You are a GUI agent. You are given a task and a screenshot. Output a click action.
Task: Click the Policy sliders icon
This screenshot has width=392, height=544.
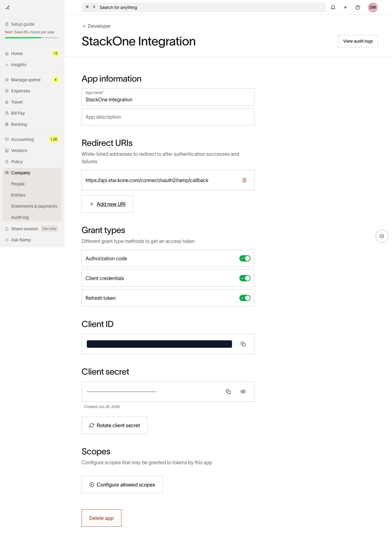pyautogui.click(x=7, y=162)
